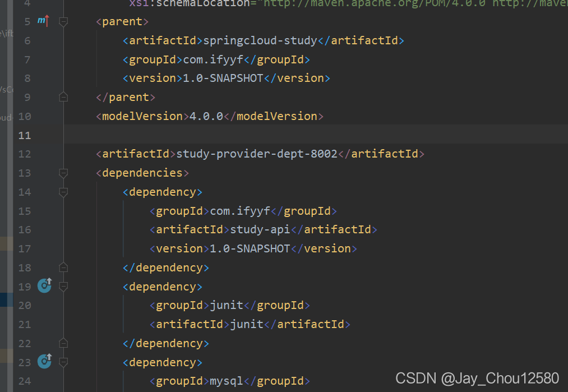Click line number 11 in the gutter
The height and width of the screenshot is (392, 568).
[25, 136]
